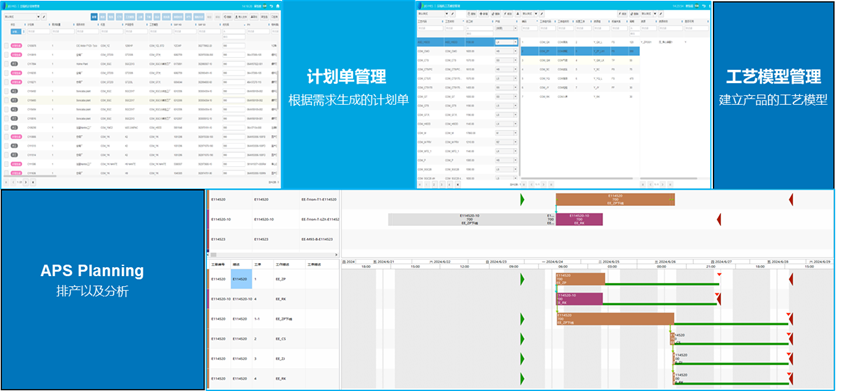Click red end marker on E114520-10 upper Gantt row
The image size is (865, 391).
coord(719,219)
